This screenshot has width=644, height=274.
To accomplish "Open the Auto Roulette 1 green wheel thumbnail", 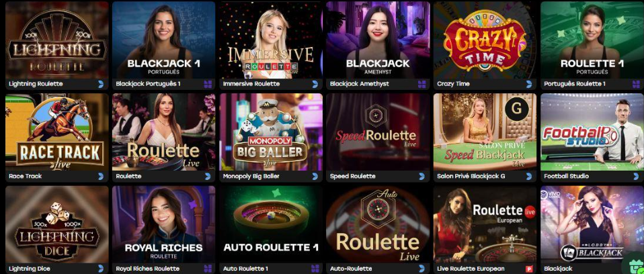I will [271, 224].
